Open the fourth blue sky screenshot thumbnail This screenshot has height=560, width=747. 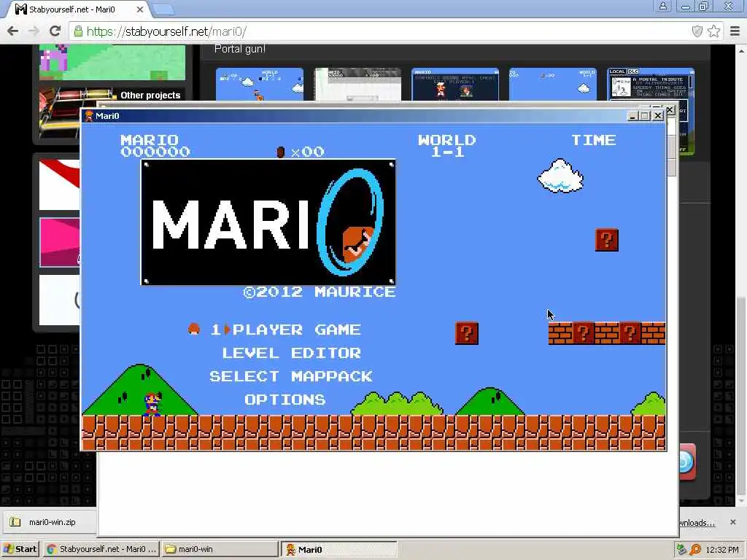pyautogui.click(x=553, y=85)
